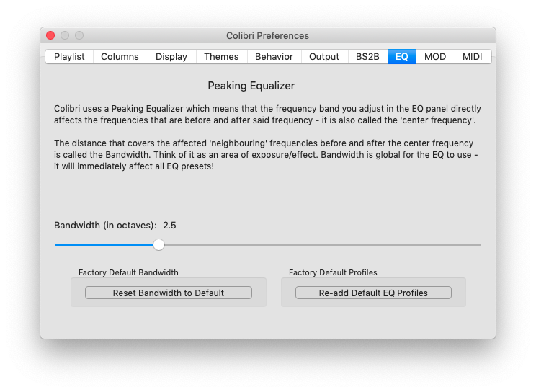536x392 pixels.
Task: Click the Bandwidth (in octaves) label
Action: click(105, 226)
